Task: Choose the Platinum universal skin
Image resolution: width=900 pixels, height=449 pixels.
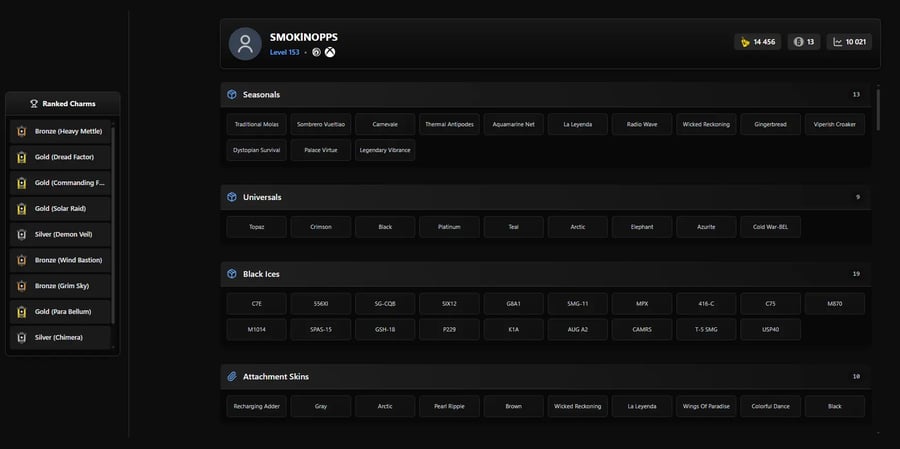Action: tap(449, 227)
